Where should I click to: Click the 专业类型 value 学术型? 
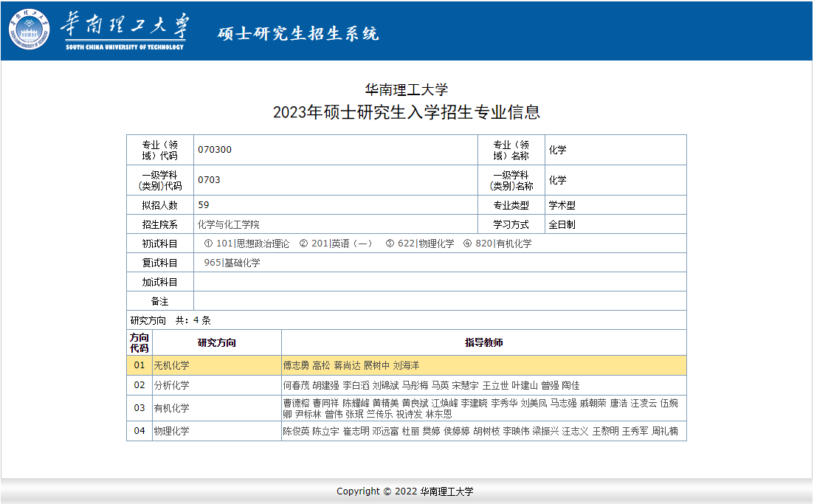pyautogui.click(x=562, y=205)
